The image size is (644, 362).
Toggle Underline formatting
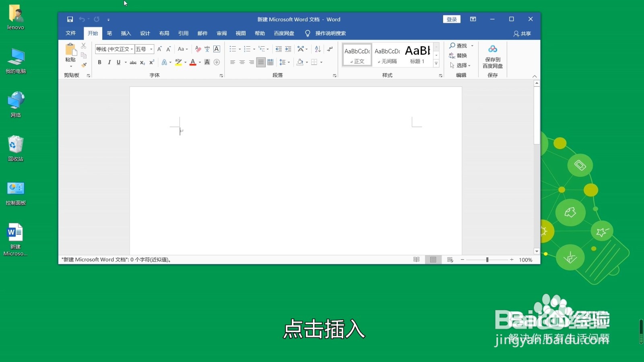[x=118, y=62]
